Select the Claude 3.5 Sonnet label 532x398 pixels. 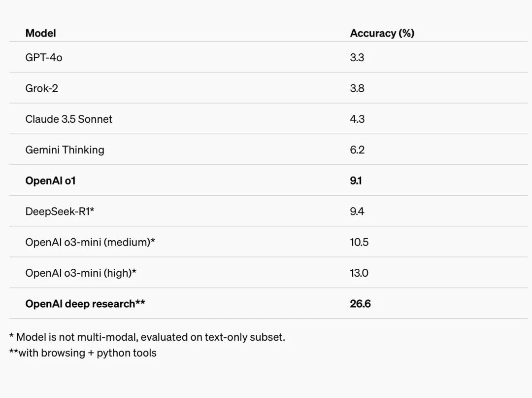pos(68,119)
